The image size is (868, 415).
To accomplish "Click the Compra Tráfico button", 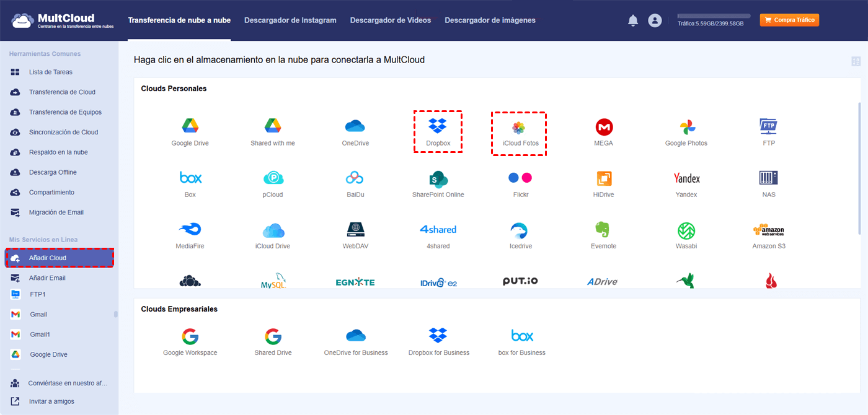I will 789,20.
